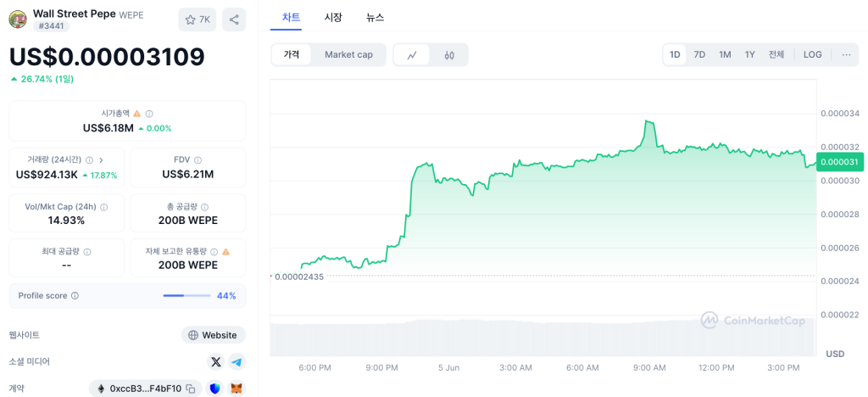Screen dimensions: 868x397
Task: Select the 1D time range
Action: pyautogui.click(x=675, y=55)
